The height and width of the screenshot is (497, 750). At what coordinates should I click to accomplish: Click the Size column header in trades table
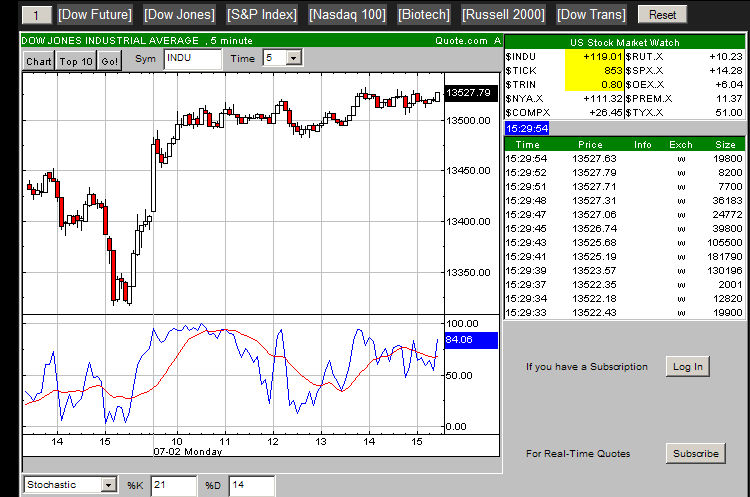(x=725, y=144)
